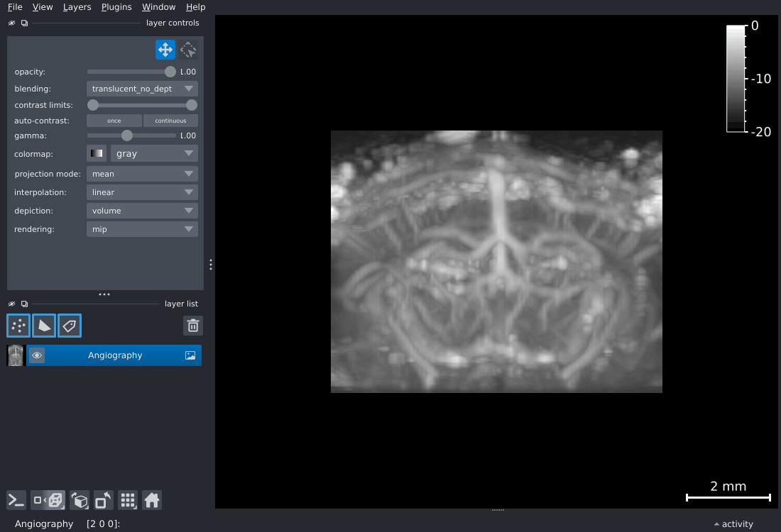Click contrast limits upper handle
This screenshot has width=781, height=532.
coord(192,105)
